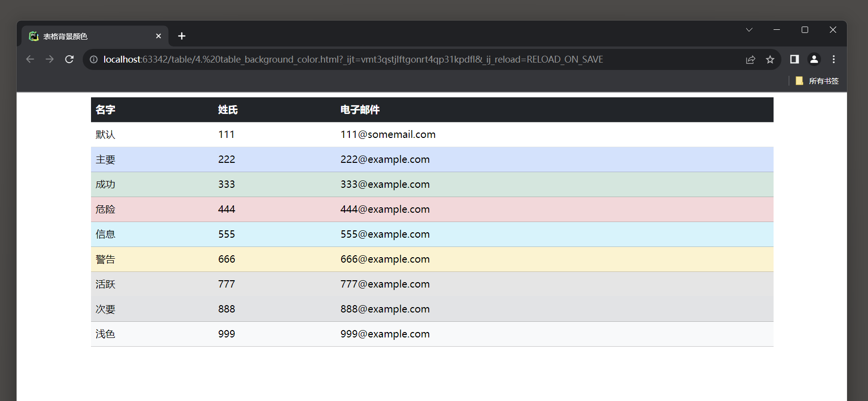Close the 表格背景颜色 tab
The height and width of the screenshot is (401, 868).
point(159,36)
